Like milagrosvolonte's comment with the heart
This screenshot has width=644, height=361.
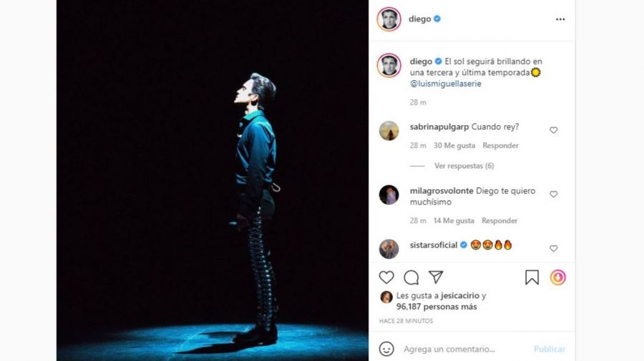tap(554, 194)
